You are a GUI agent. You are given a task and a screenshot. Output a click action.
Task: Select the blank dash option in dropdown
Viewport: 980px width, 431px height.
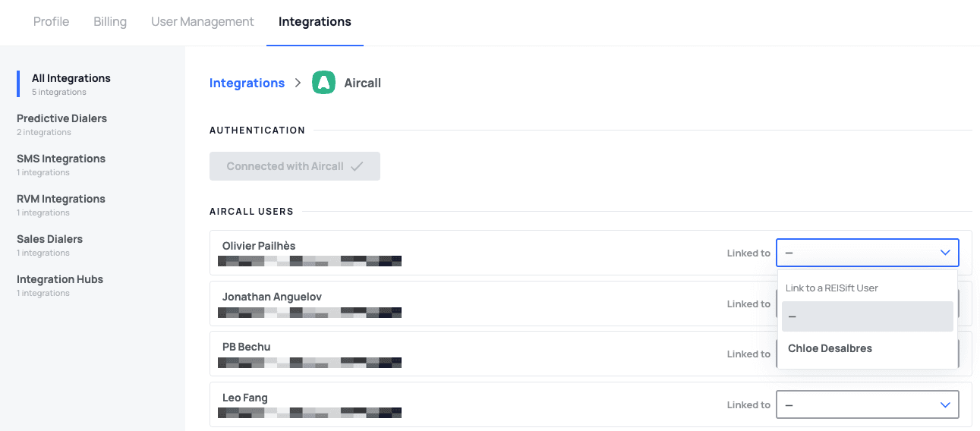[x=867, y=316]
